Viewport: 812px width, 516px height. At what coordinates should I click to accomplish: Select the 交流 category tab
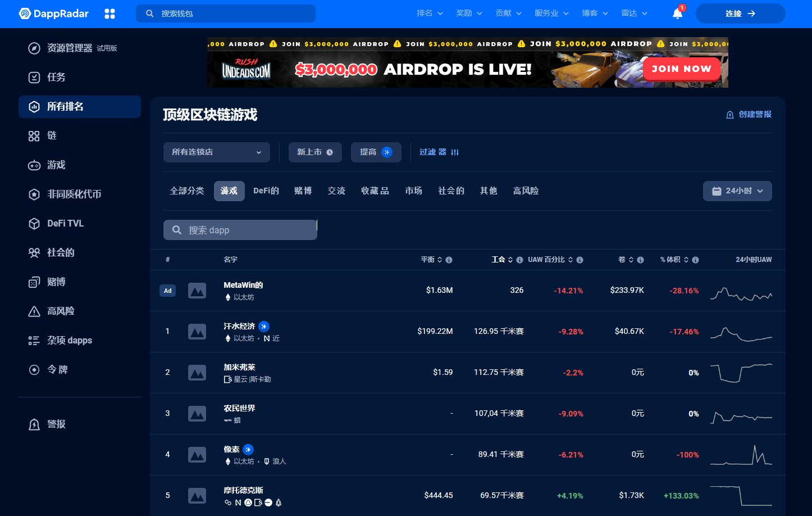click(x=337, y=191)
